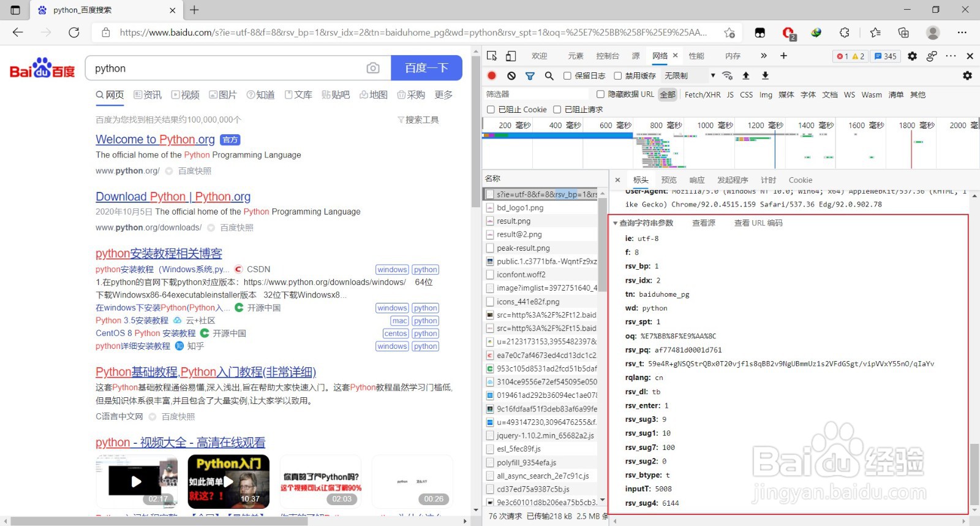Switch to 控制台 console tab
The height and width of the screenshot is (526, 980).
pyautogui.click(x=608, y=56)
